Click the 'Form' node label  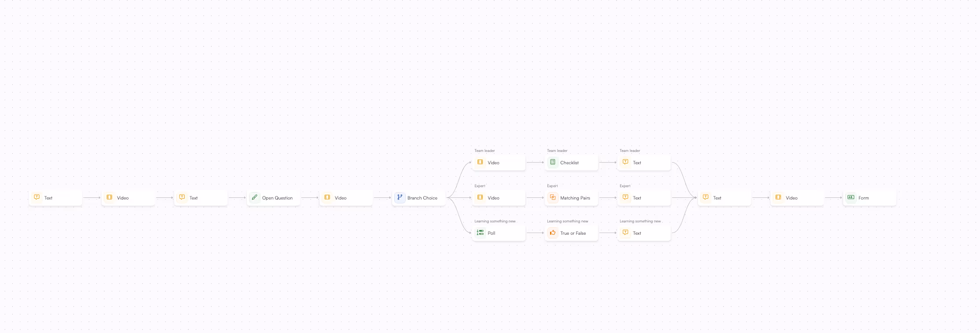[x=863, y=198]
